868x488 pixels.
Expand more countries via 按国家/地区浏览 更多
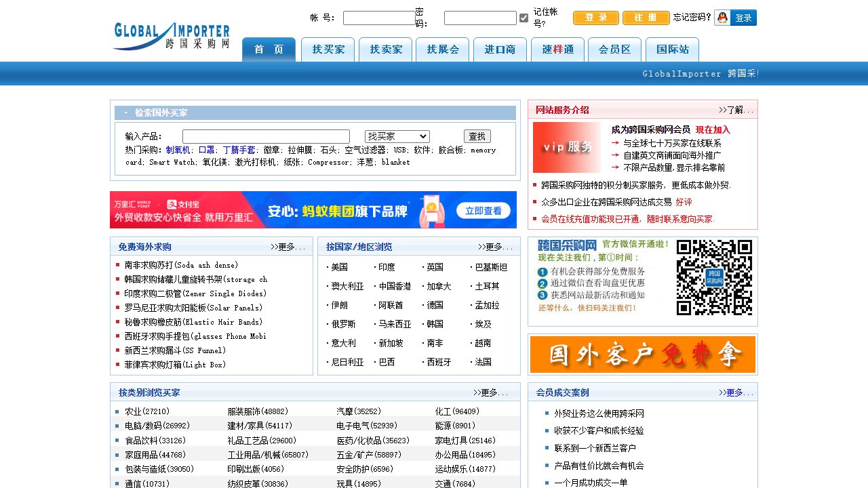coord(495,247)
